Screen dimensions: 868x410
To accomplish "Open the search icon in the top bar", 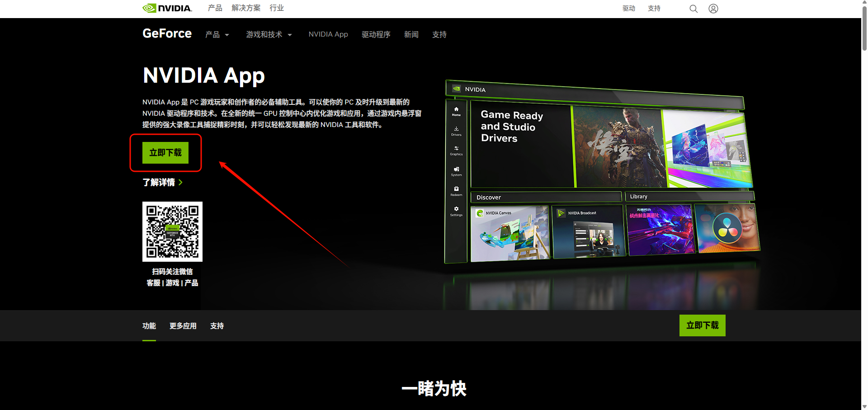I will pos(693,8).
